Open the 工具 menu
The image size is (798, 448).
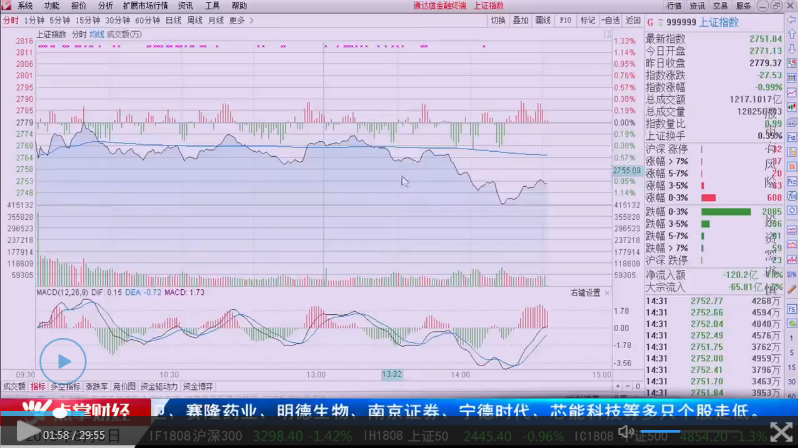212,6
